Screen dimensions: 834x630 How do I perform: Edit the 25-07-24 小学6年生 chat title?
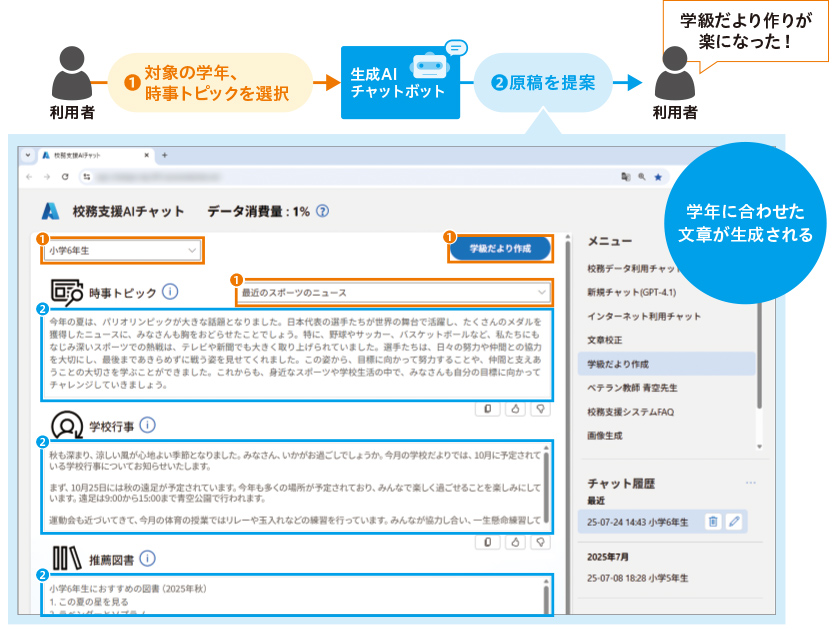coord(734,521)
